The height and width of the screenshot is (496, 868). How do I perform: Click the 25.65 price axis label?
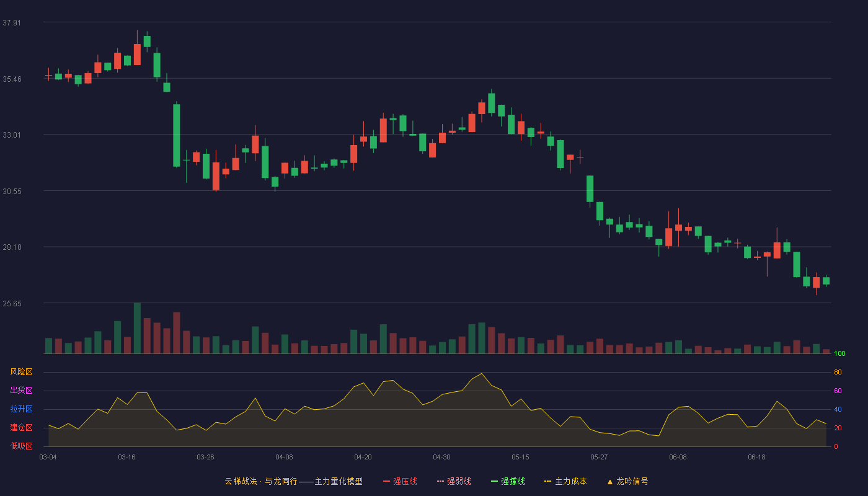12,303
